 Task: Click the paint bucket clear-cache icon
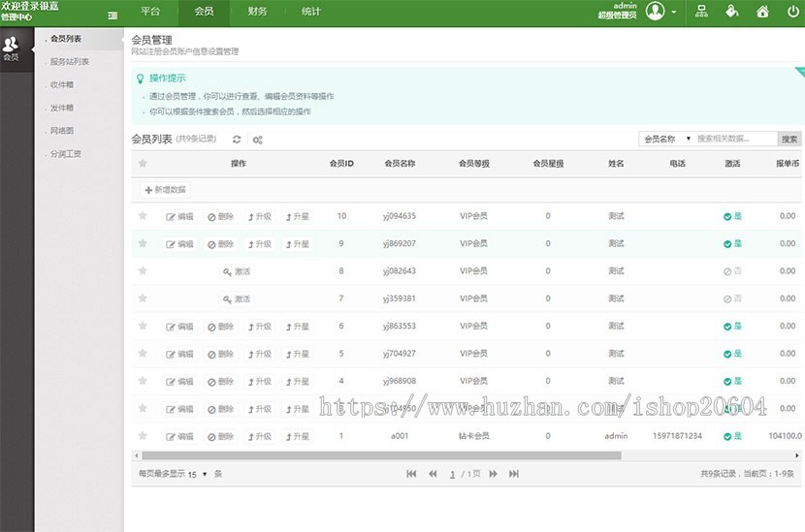pyautogui.click(x=732, y=11)
